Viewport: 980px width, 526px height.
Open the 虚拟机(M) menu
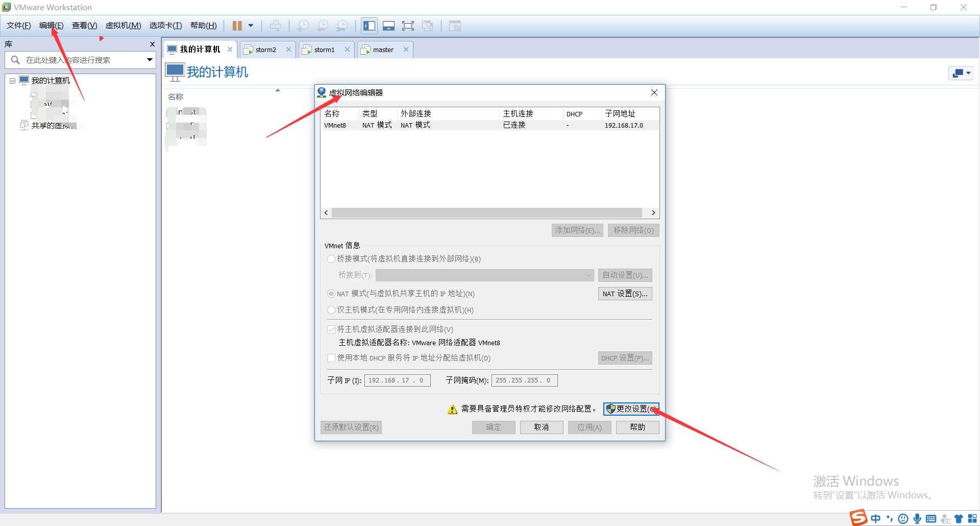(x=123, y=26)
